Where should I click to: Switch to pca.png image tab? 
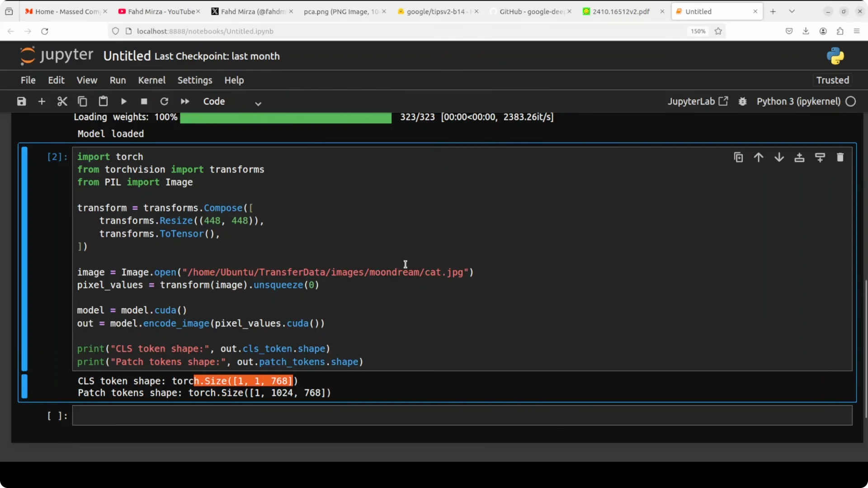click(x=345, y=11)
